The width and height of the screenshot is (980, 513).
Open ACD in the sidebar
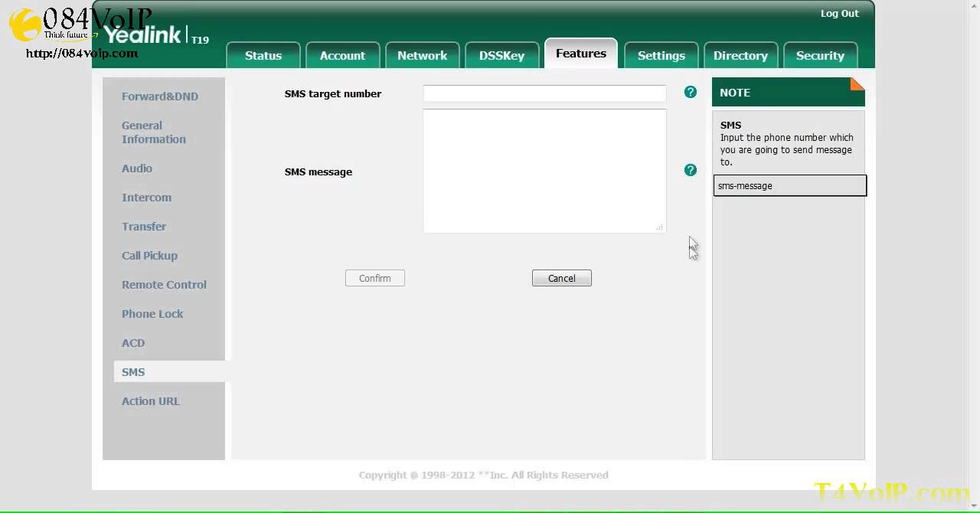tap(133, 343)
